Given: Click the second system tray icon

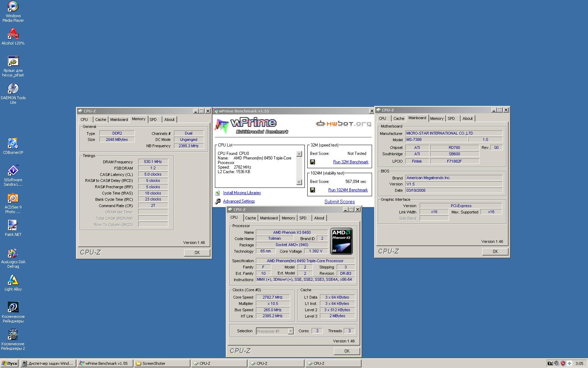Looking at the screenshot, I should pyautogui.click(x=556, y=363).
